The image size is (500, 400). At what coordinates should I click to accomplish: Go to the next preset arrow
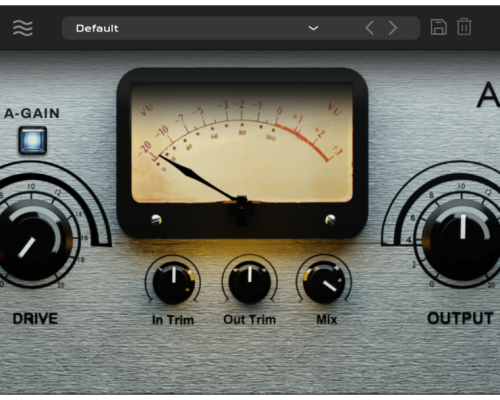(393, 28)
